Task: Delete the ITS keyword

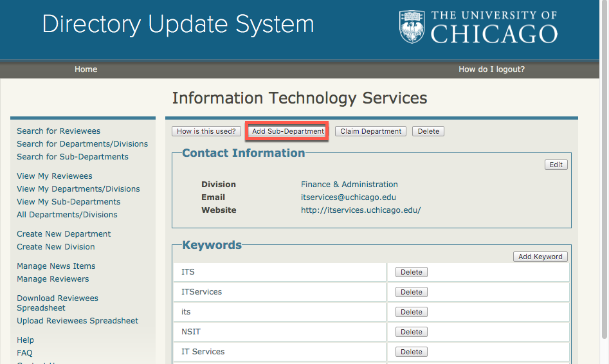Action: 412,272
